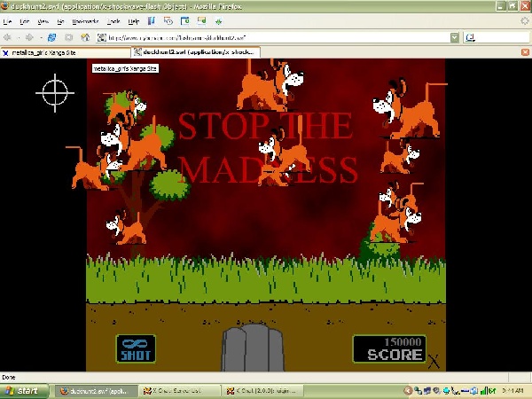The width and height of the screenshot is (532, 399).
Task: Open the Tools menu
Action: (113, 21)
